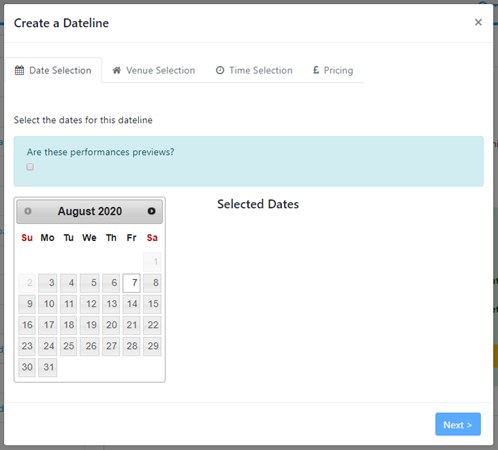Switch to Venue Selection tab
Screen dimensions: 498x450
point(154,70)
